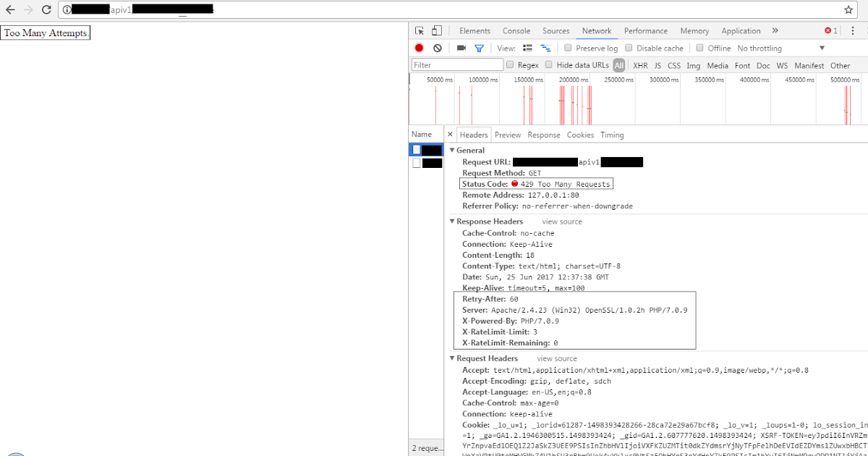Open the network filter funnel icon
Image resolution: width=868 pixels, height=456 pixels.
point(478,48)
